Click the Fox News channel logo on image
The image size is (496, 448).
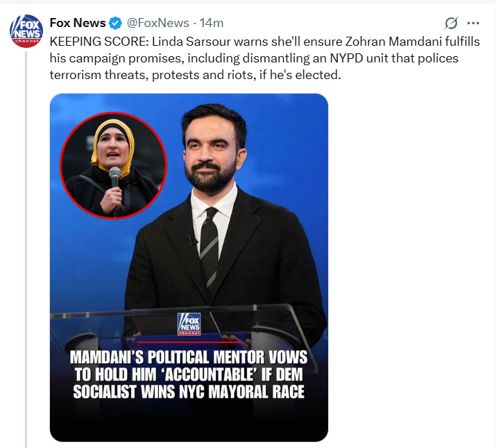(189, 324)
